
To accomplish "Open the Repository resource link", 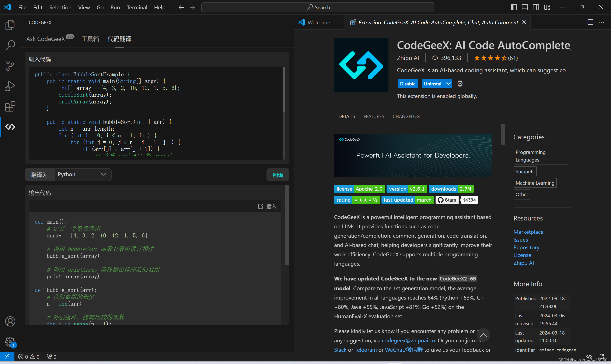I will pyautogui.click(x=526, y=247).
